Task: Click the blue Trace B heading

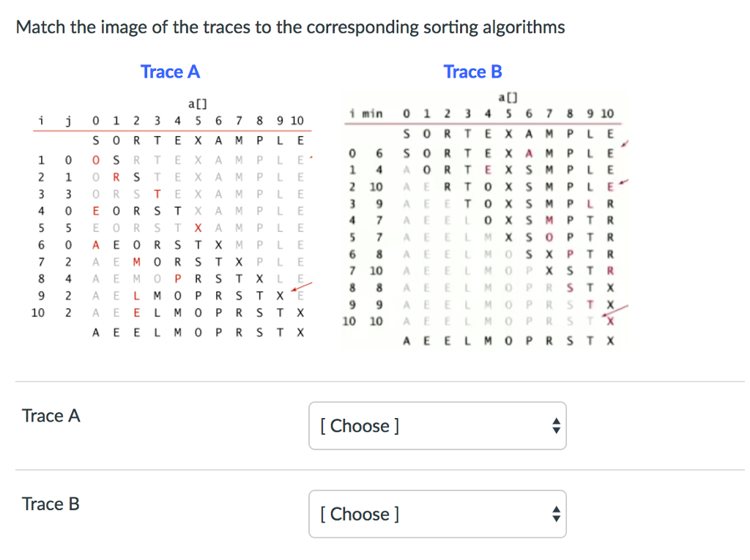Action: (x=472, y=72)
